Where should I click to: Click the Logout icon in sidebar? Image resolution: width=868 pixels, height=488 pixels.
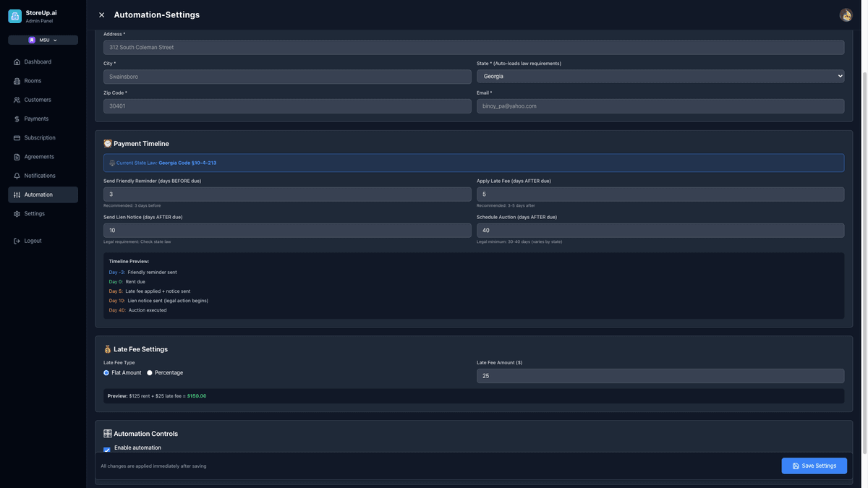tap(17, 241)
